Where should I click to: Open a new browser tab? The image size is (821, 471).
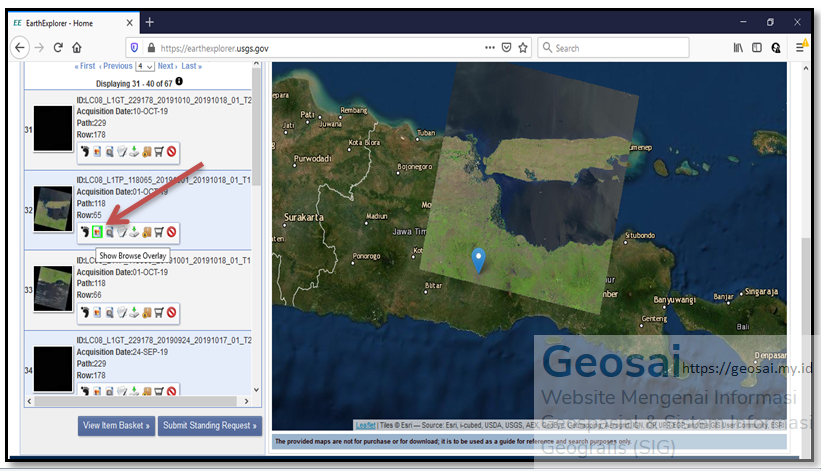pos(150,22)
